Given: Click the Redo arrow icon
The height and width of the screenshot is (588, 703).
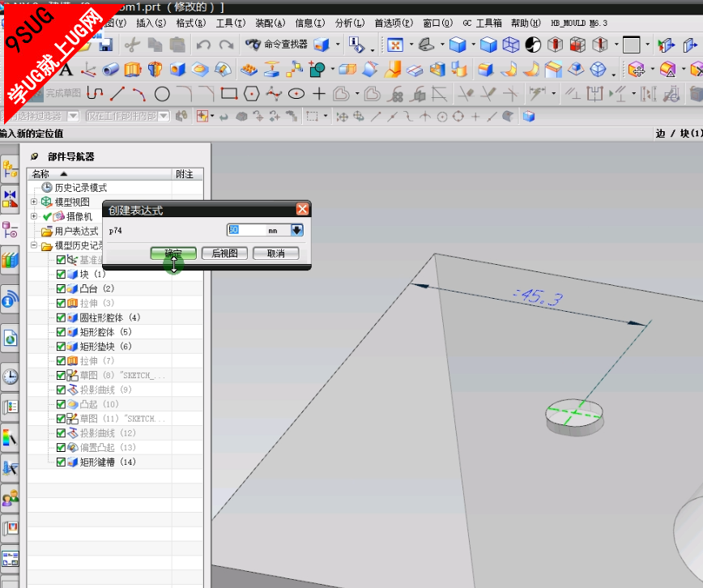Looking at the screenshot, I should pyautogui.click(x=227, y=45).
